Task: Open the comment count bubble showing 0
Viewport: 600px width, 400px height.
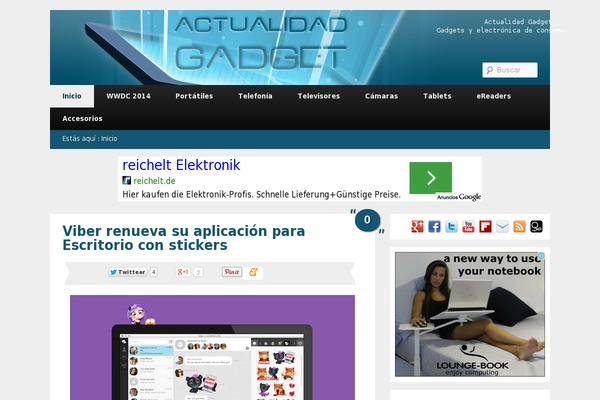Action: click(367, 220)
